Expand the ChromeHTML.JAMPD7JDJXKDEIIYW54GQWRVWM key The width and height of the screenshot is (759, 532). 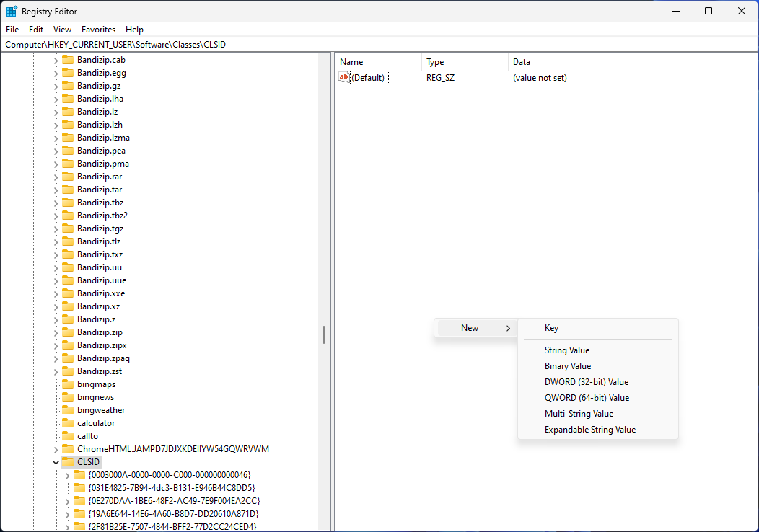click(56, 450)
